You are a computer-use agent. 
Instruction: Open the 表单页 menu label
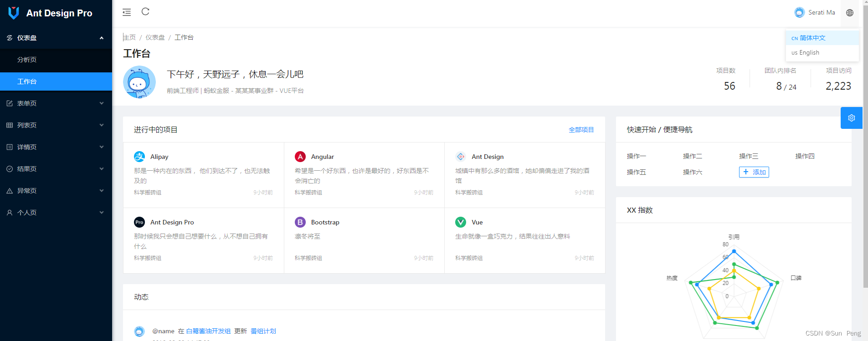tap(27, 103)
